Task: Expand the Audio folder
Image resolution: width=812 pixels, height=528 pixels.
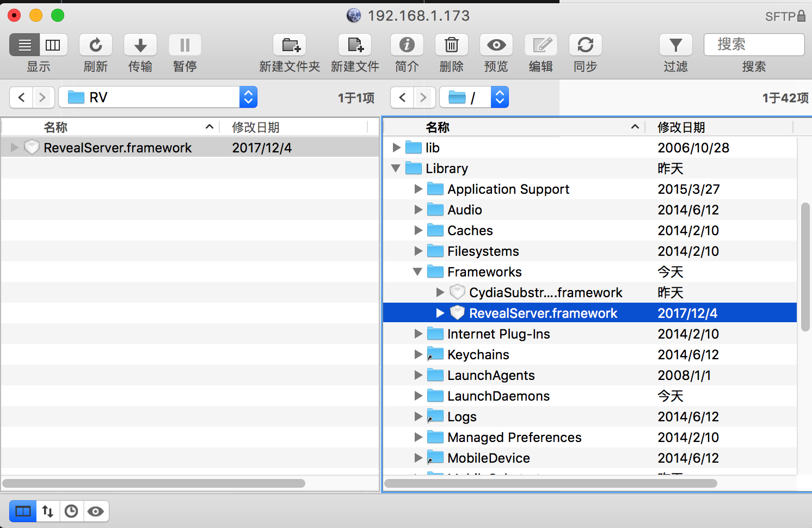Action: pyautogui.click(x=418, y=210)
